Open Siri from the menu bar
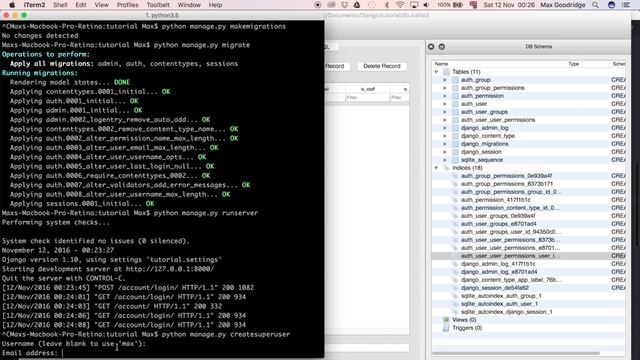 (x=611, y=5)
